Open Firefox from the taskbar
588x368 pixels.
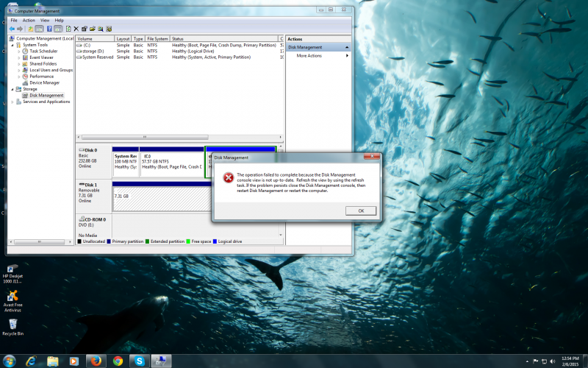(95, 361)
